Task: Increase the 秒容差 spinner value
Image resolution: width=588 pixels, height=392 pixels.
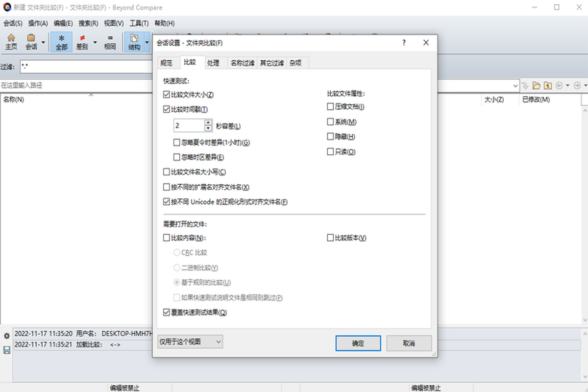Action: click(x=208, y=122)
